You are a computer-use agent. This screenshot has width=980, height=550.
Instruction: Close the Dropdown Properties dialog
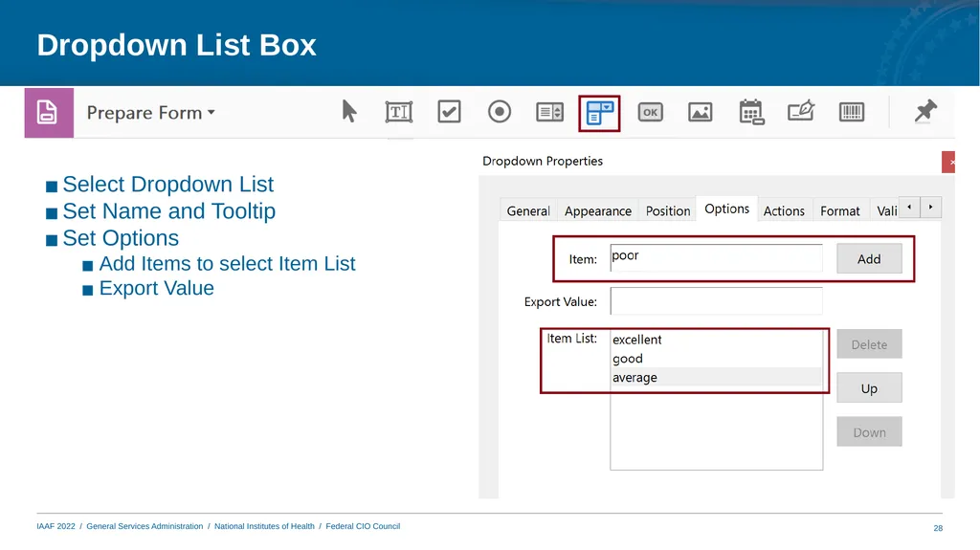pos(948,162)
